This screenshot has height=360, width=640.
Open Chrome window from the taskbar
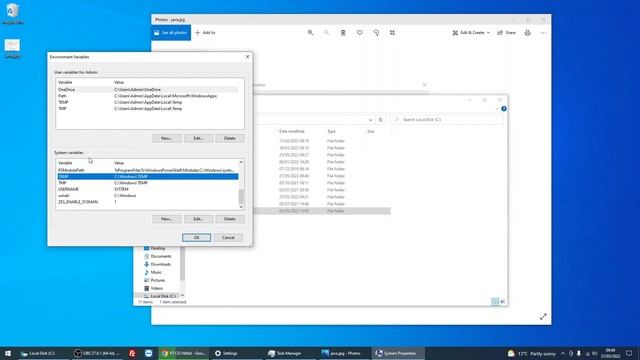pos(184,353)
